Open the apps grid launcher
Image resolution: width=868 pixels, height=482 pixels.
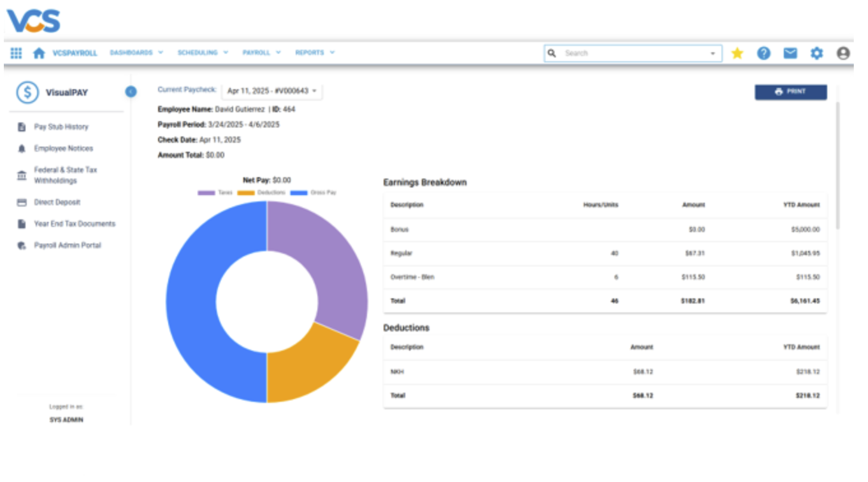16,52
